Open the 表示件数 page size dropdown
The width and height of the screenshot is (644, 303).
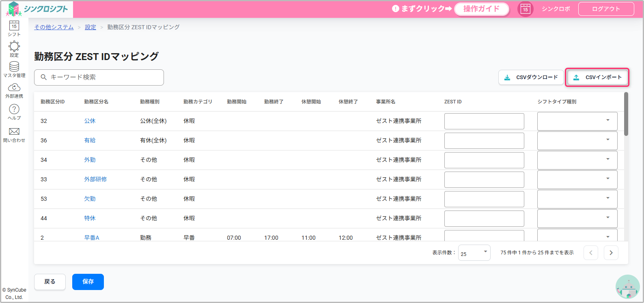pos(474,253)
